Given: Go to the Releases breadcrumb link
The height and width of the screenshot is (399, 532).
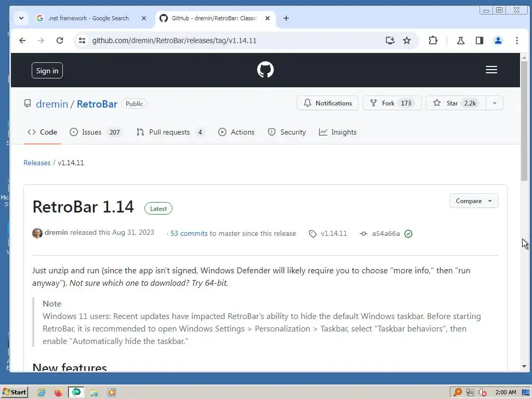Looking at the screenshot, I should [37, 163].
